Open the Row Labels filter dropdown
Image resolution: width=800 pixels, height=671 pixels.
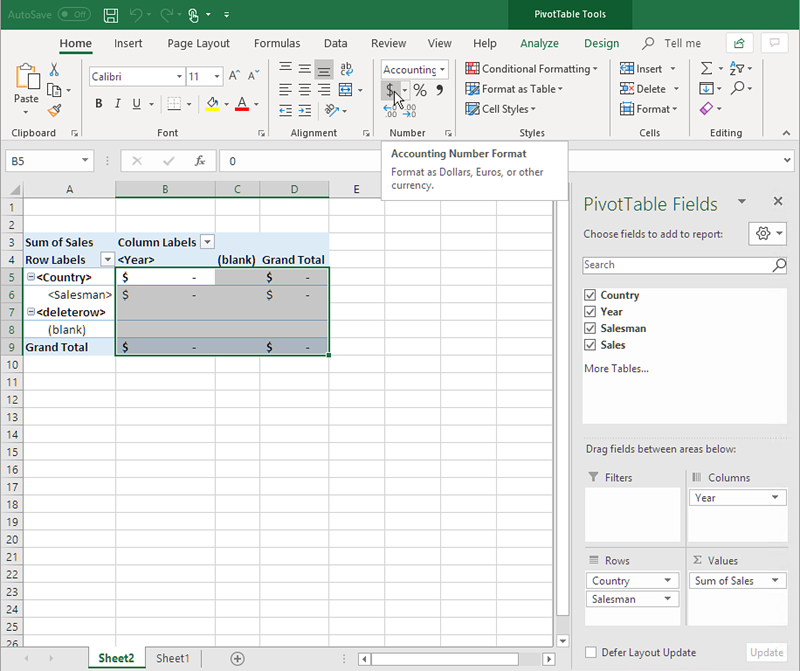107,259
